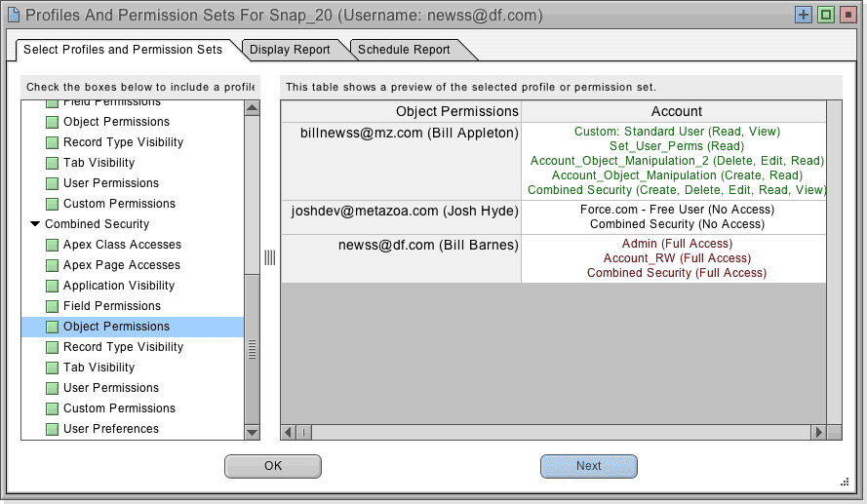Click "Account_Object_Manipulation_2 (Delete, Edit, Read)" entry
This screenshot has width=867, height=504.
tap(677, 161)
